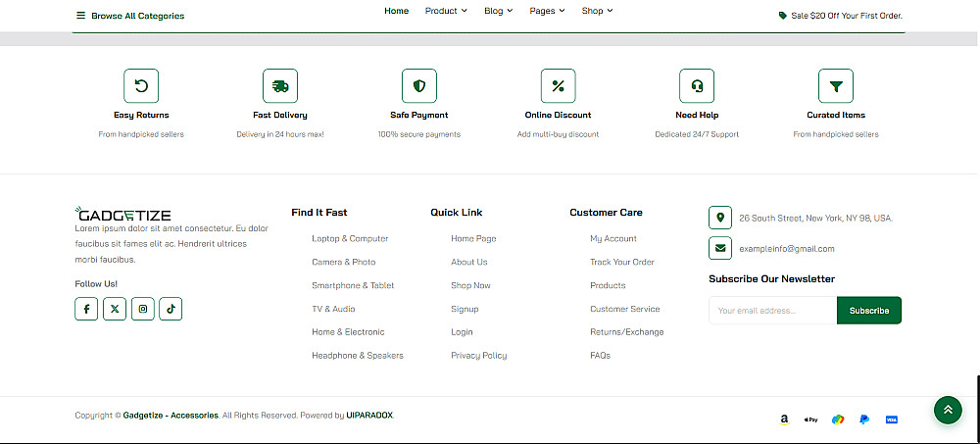Open the Instagram social icon
This screenshot has height=444, width=980.
(142, 309)
